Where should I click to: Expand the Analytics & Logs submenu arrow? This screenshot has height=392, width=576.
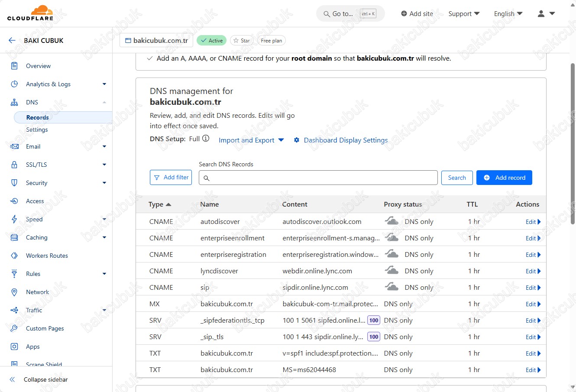pyautogui.click(x=104, y=84)
